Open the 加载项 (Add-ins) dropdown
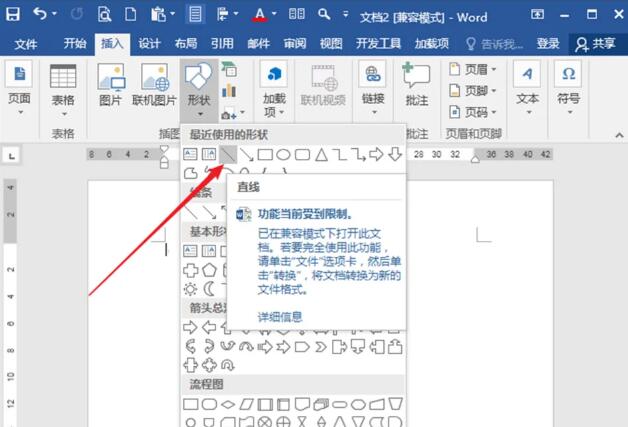Screen dimensions: 628x427 tap(274, 89)
